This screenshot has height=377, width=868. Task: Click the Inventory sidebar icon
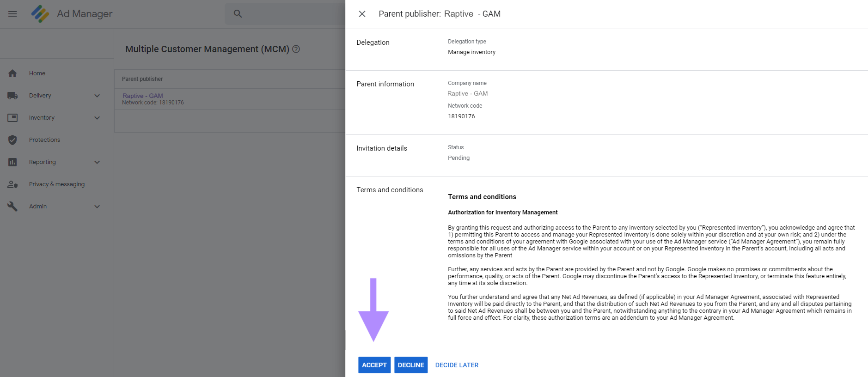(x=12, y=118)
